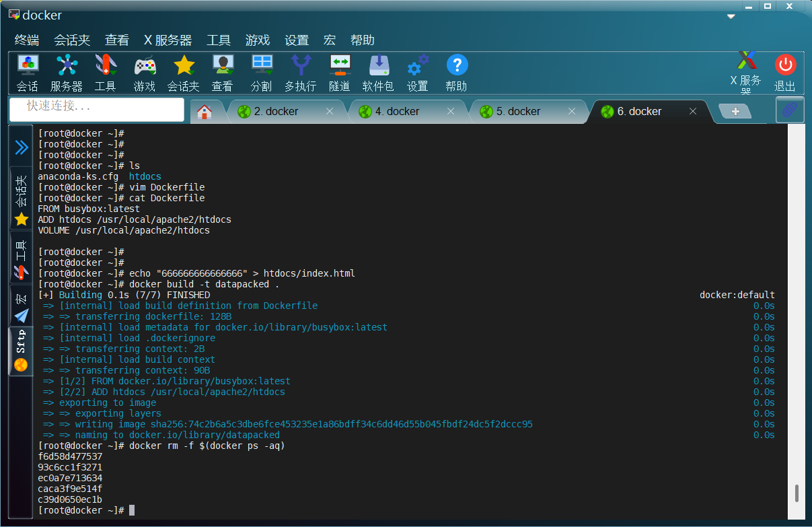Open the 宏 vertical sidebar tab
Image resolution: width=812 pixels, height=527 pixels.
(x=22, y=306)
